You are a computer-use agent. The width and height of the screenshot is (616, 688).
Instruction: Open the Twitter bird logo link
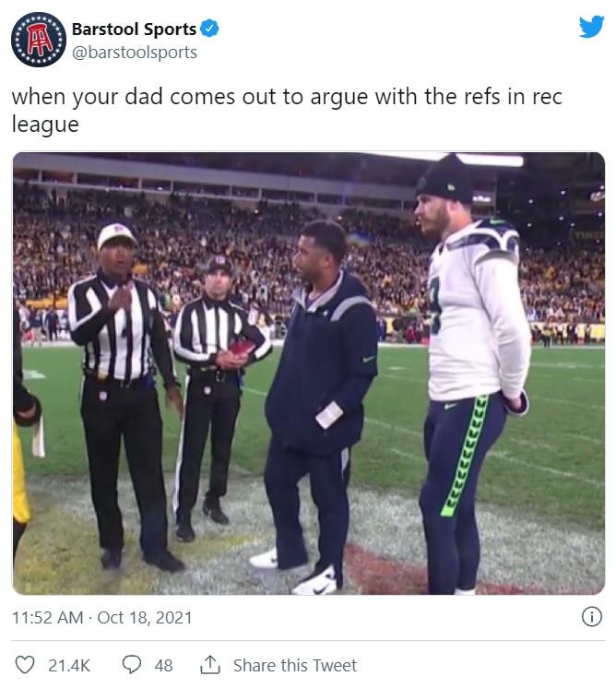(591, 27)
